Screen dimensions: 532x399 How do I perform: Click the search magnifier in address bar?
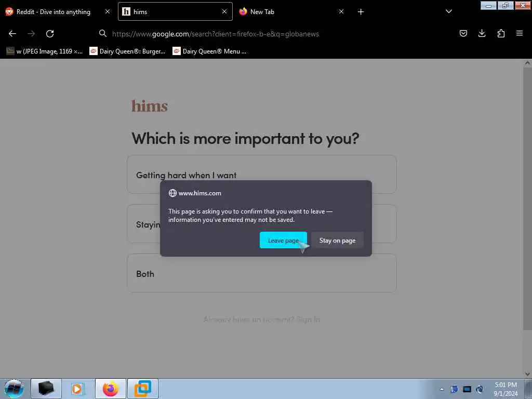tap(103, 33)
